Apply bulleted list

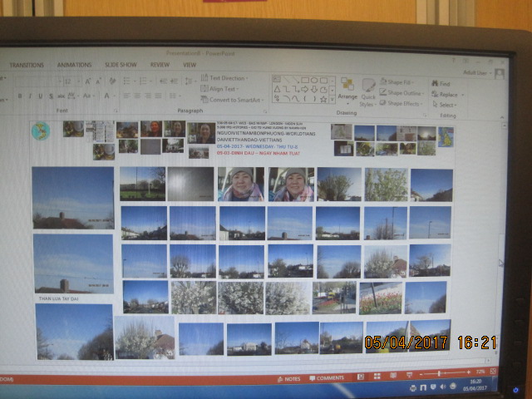pyautogui.click(x=128, y=81)
